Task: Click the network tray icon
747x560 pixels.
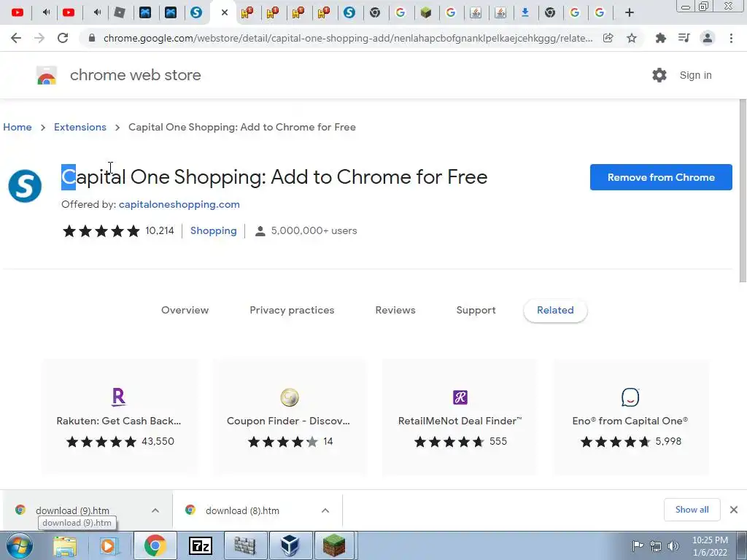Action: point(656,546)
